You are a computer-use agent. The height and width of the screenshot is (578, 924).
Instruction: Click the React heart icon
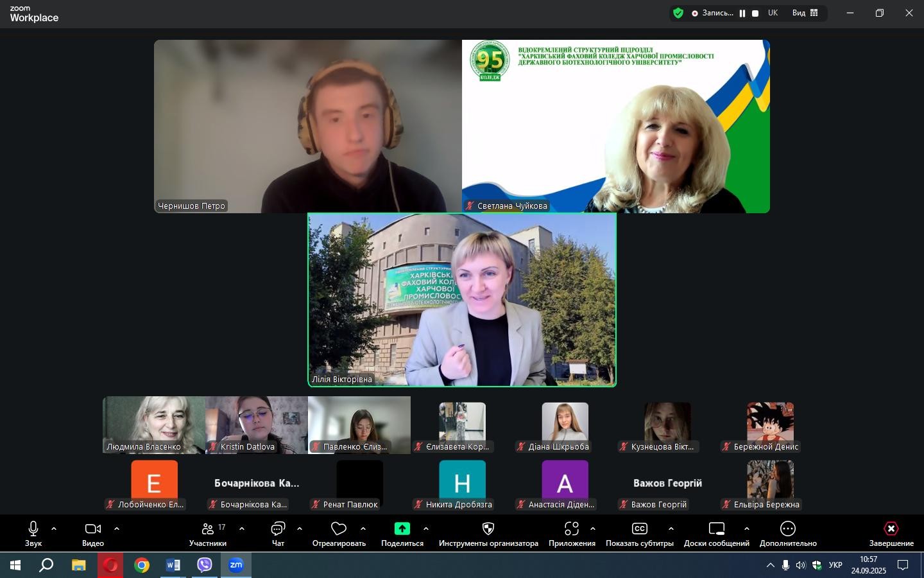(338, 529)
